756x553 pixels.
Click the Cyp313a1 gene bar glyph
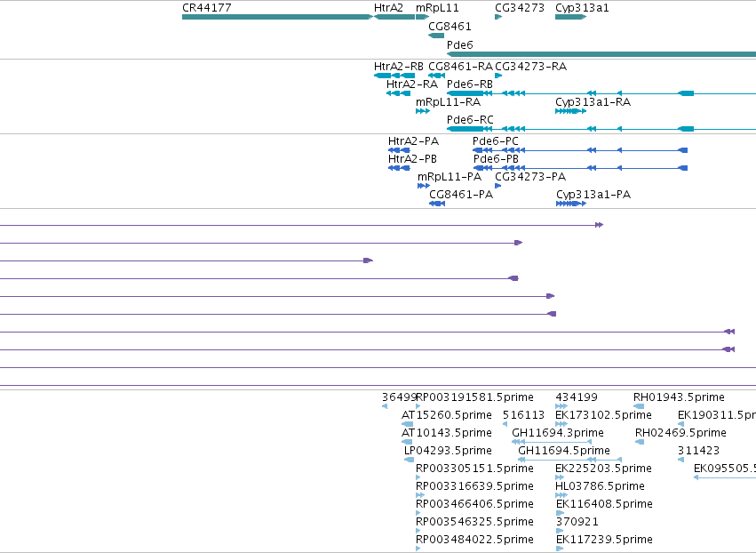(x=571, y=17)
